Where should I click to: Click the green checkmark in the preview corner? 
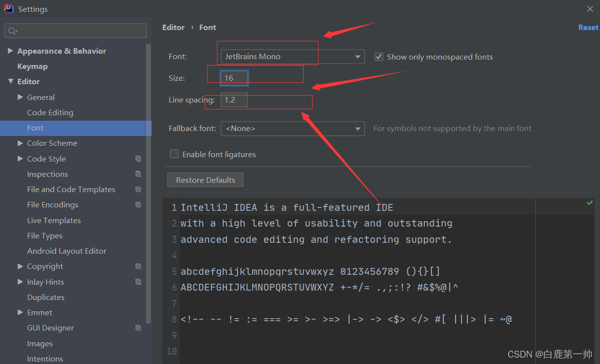(589, 203)
